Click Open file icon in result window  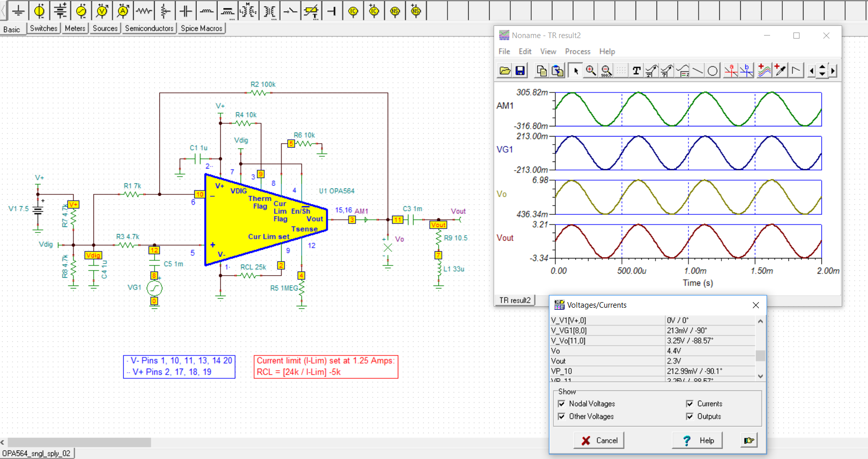click(x=505, y=71)
